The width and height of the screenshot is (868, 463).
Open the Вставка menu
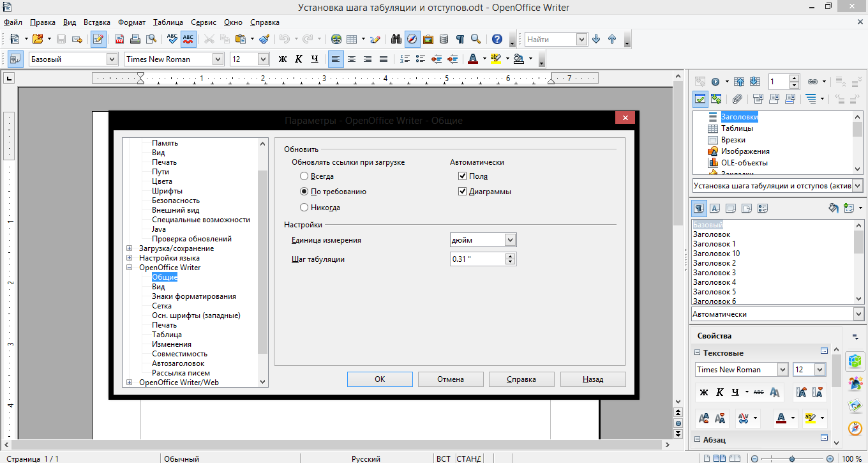tap(96, 22)
